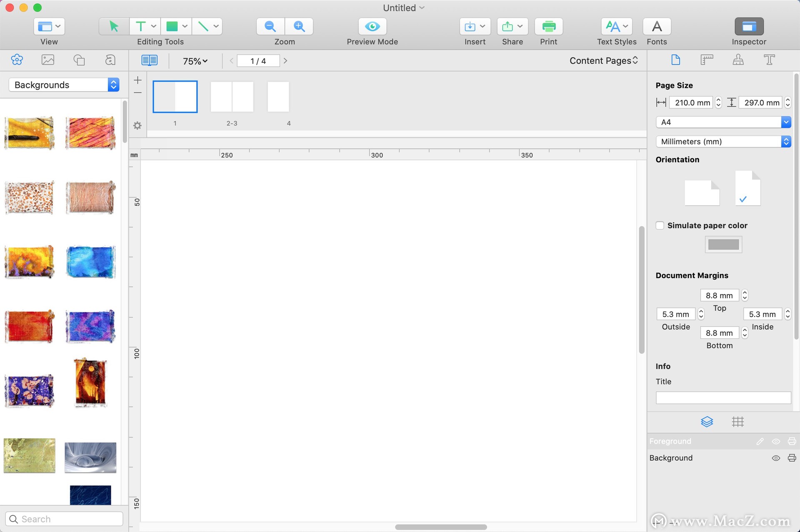
Task: Open Text Styles
Action: coord(617,26)
